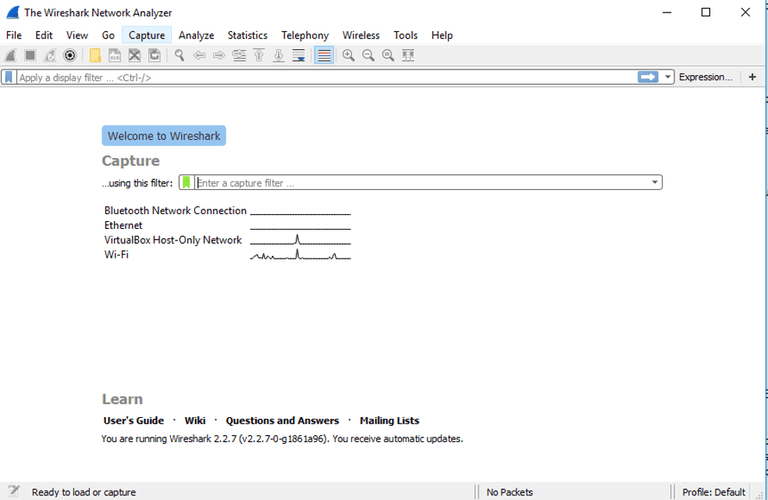Screen dimensions: 768x500
Task: Click the green capture filter bookmark icon
Action: 186,182
